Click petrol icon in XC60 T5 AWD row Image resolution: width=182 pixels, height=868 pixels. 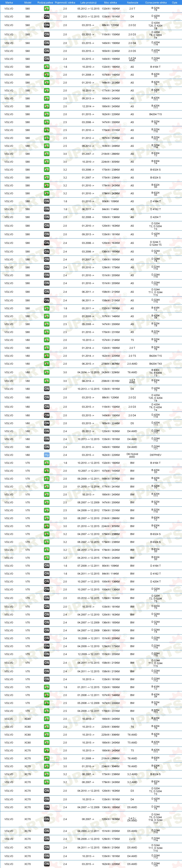click(47, 743)
